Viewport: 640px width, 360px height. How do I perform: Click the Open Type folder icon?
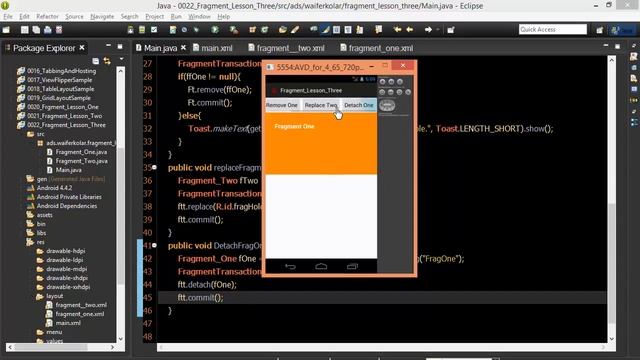point(282,30)
